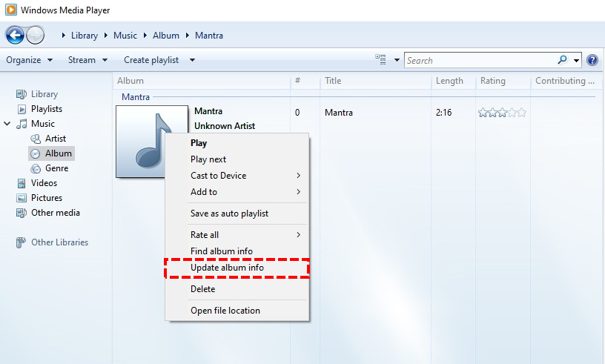Click the Playlists icon in the sidebar

point(22,109)
